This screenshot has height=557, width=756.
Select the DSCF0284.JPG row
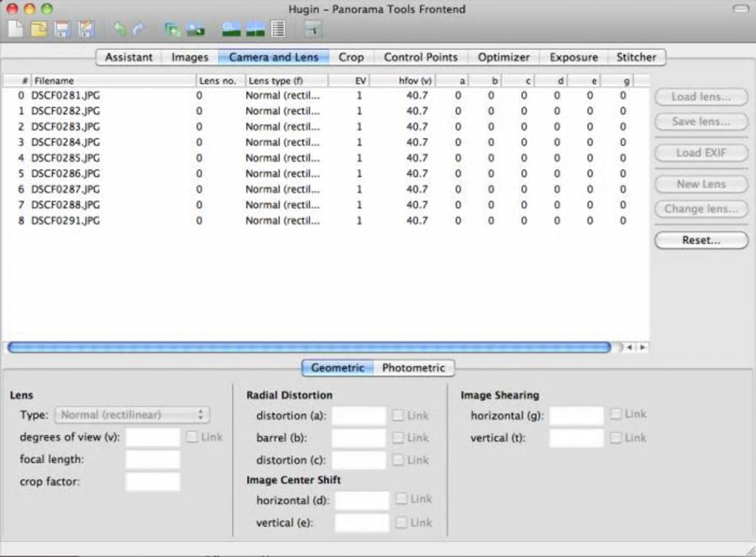click(x=325, y=142)
